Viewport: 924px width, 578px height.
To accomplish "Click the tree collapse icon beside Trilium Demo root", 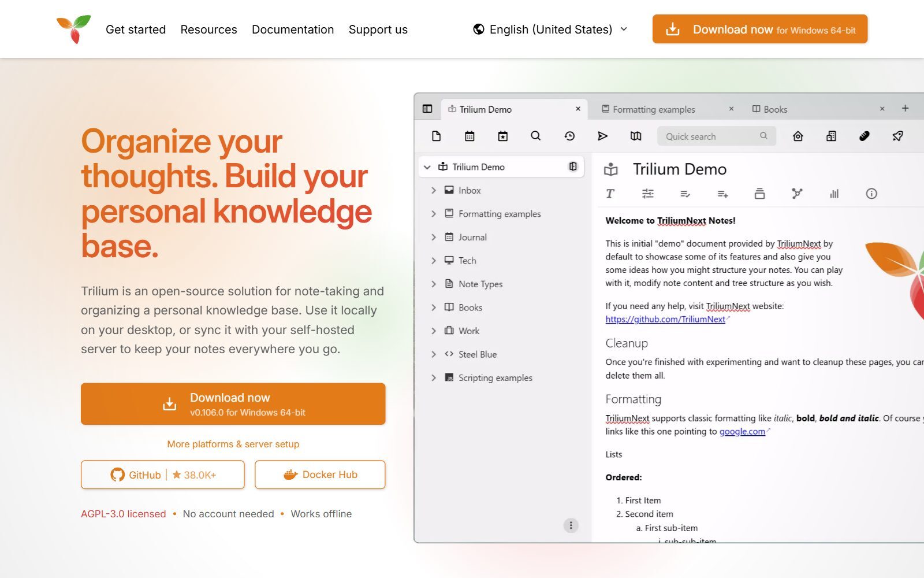I will click(x=573, y=166).
